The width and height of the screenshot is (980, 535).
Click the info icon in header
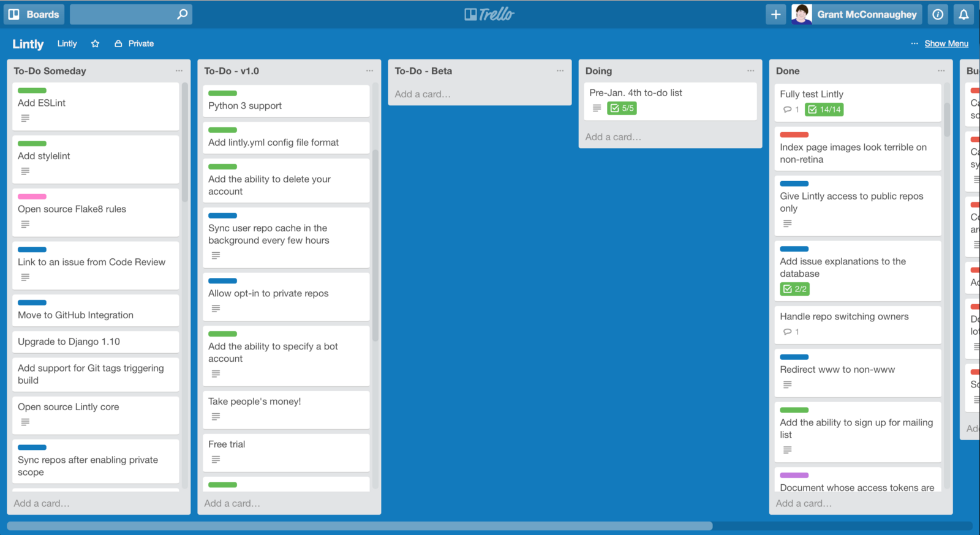coord(938,14)
